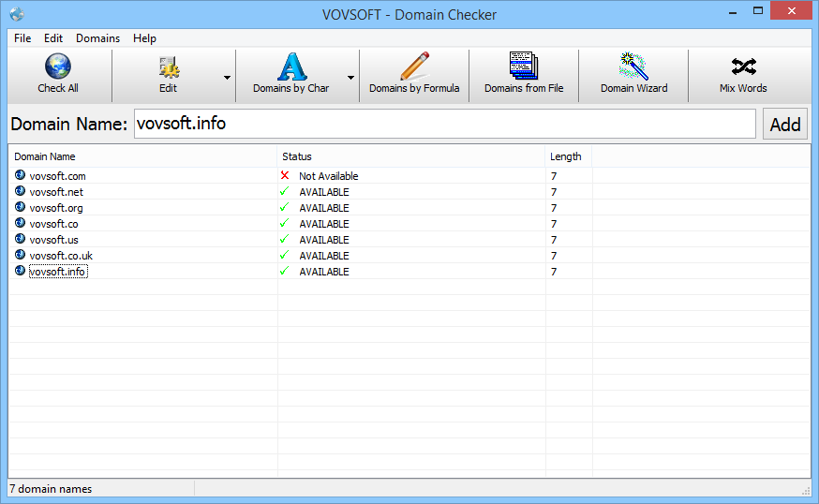819x504 pixels.
Task: Click the globe icon beside vovsoft.net
Action: tap(20, 191)
